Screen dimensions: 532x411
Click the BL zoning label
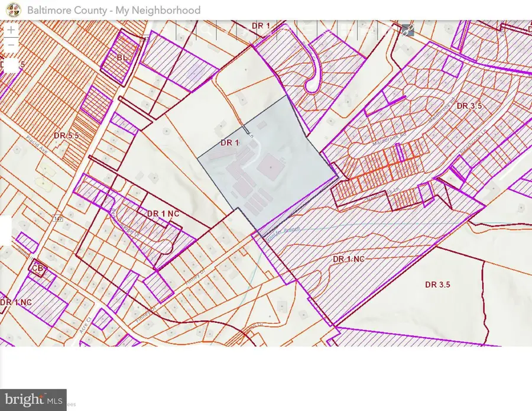pyautogui.click(x=122, y=58)
